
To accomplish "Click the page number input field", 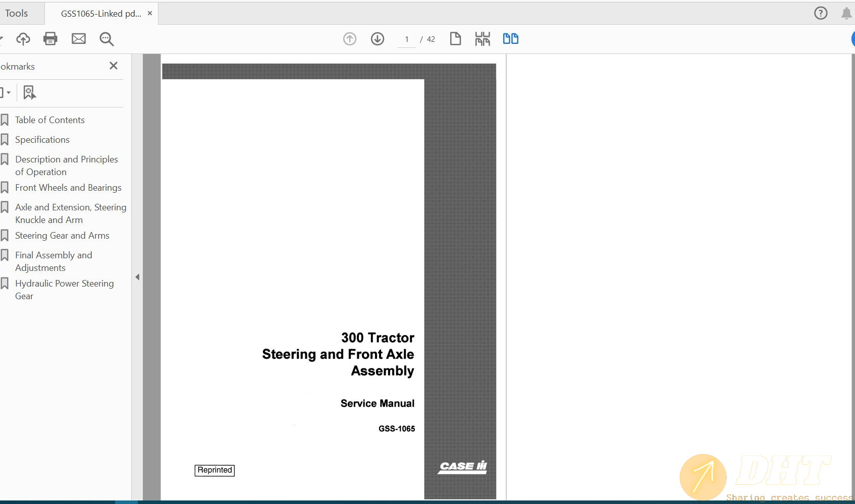I will (406, 39).
